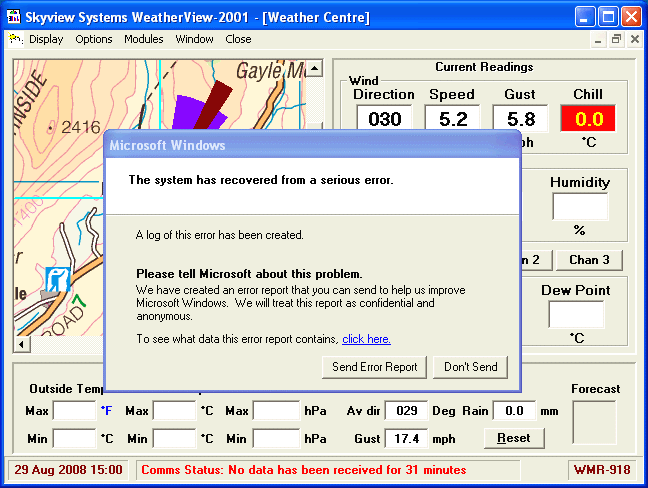Select the Chan 3 button
Image resolution: width=648 pixels, height=488 pixels.
pyautogui.click(x=589, y=260)
